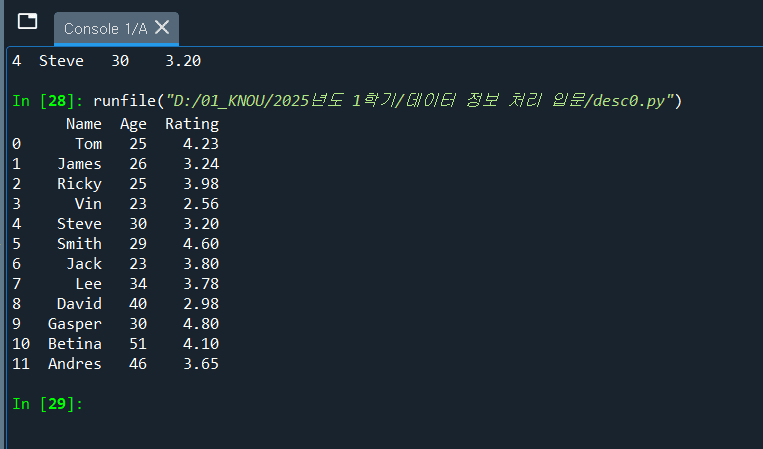Close the Console 1/A tab
Image resolution: width=763 pixels, height=449 pixels.
point(162,28)
